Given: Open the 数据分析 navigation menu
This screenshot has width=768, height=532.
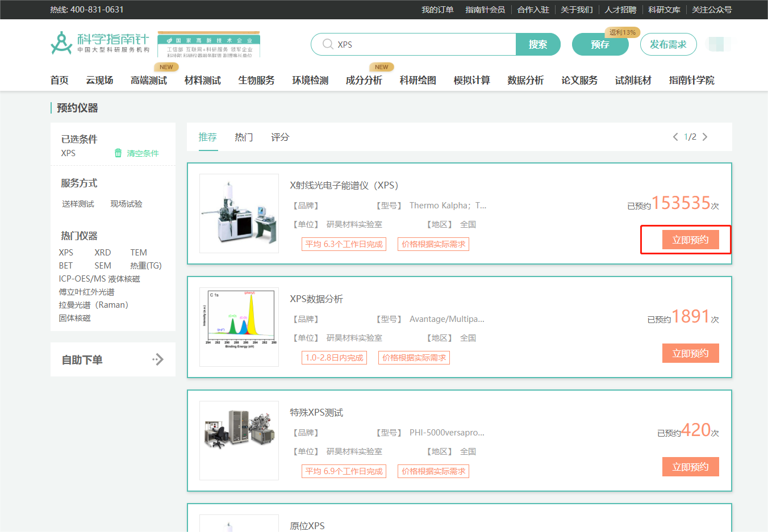Looking at the screenshot, I should click(x=525, y=80).
